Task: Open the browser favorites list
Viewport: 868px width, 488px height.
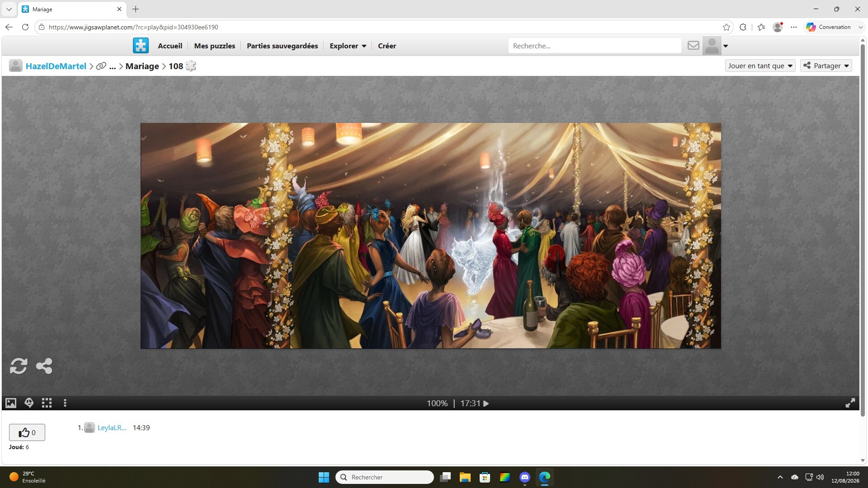Action: click(761, 27)
